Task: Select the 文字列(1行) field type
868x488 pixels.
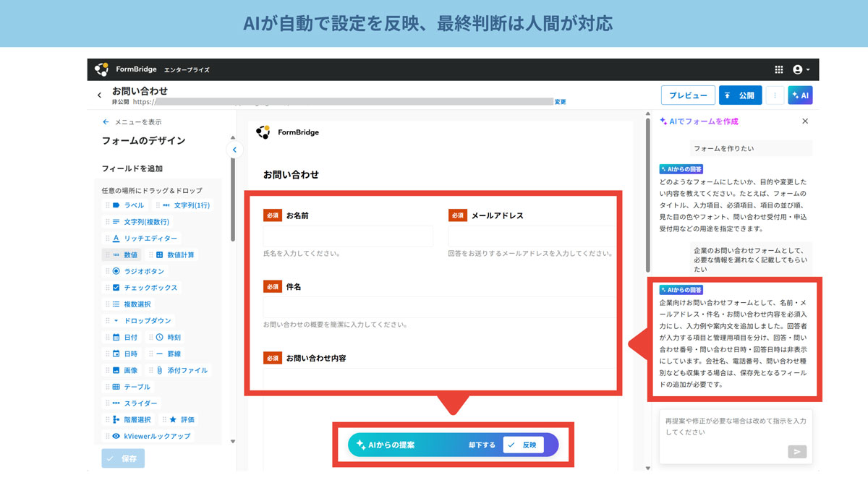Action: (184, 205)
